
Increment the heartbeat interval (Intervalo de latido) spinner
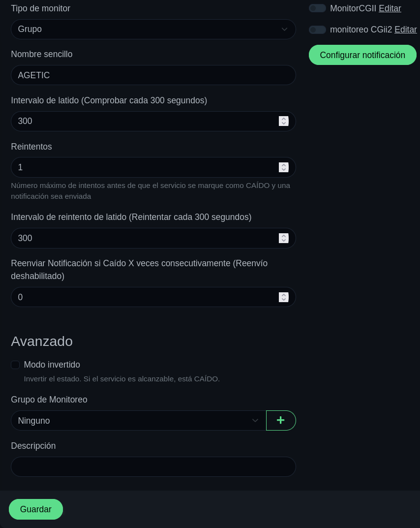click(284, 119)
